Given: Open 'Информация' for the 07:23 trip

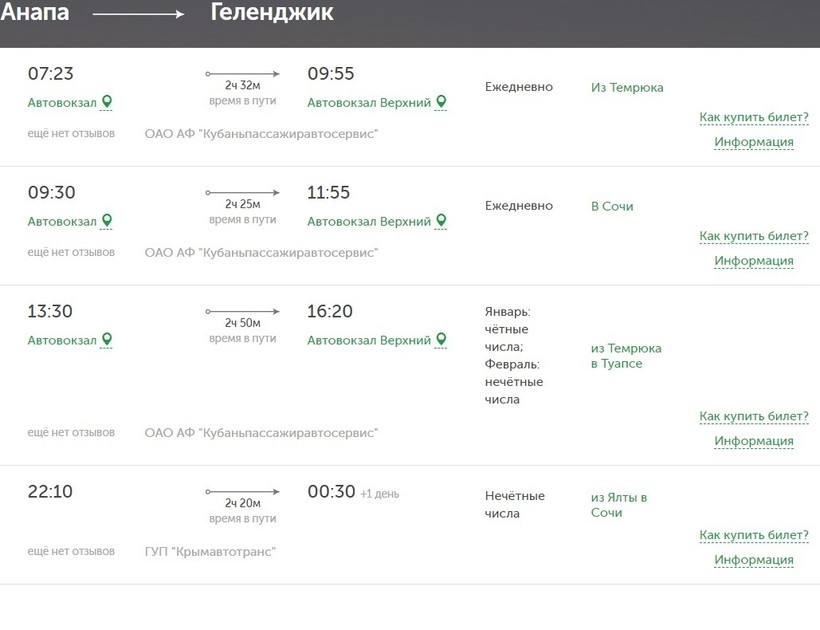Looking at the screenshot, I should [754, 142].
